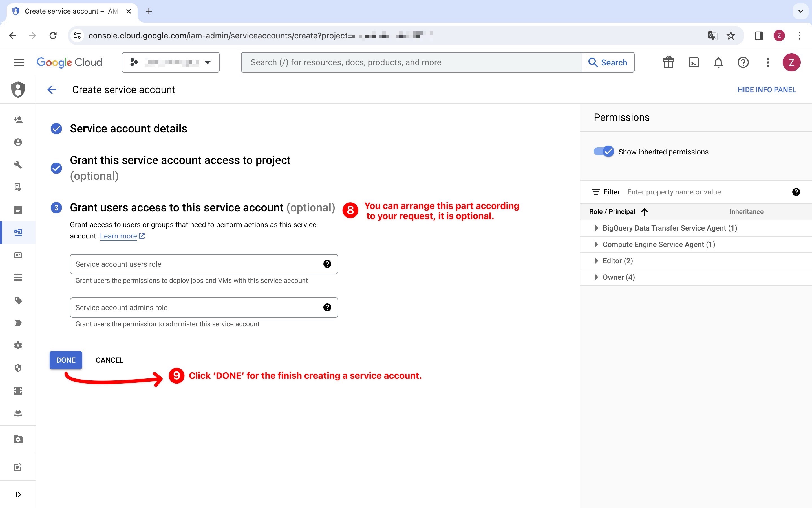This screenshot has width=812, height=508.
Task: Focus the Service account users role field
Action: coord(204,264)
